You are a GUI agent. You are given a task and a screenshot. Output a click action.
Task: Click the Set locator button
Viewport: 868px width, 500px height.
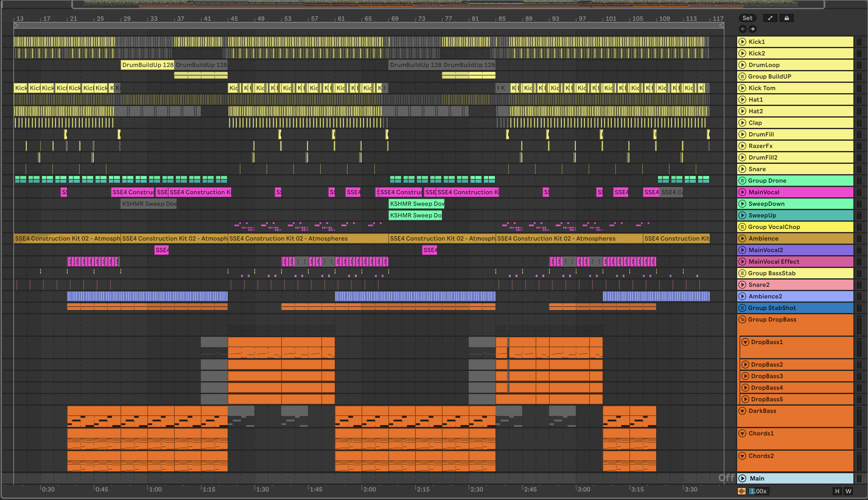click(x=747, y=18)
